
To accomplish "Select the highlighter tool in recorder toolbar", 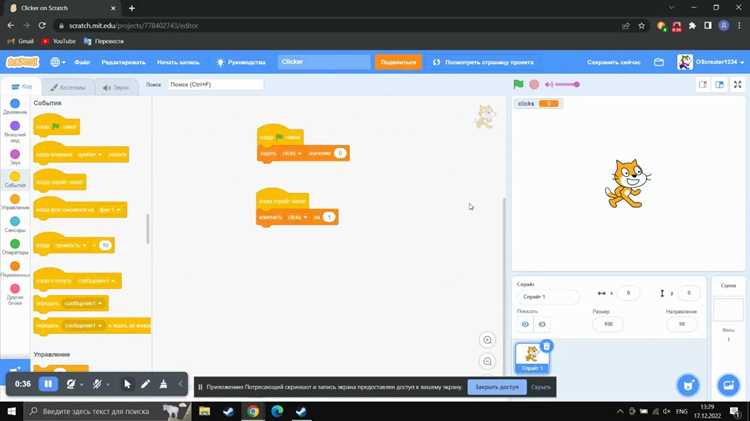I will coord(163,384).
